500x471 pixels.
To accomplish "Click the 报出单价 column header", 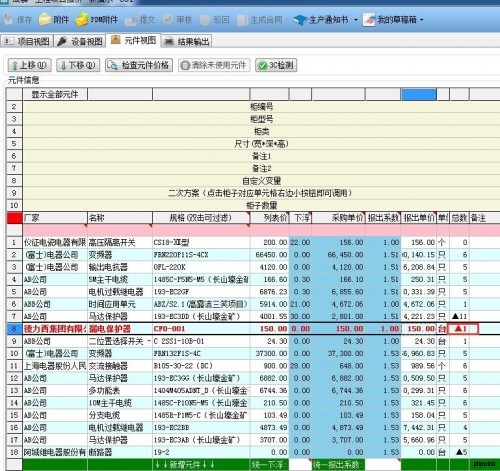I will (x=419, y=218).
